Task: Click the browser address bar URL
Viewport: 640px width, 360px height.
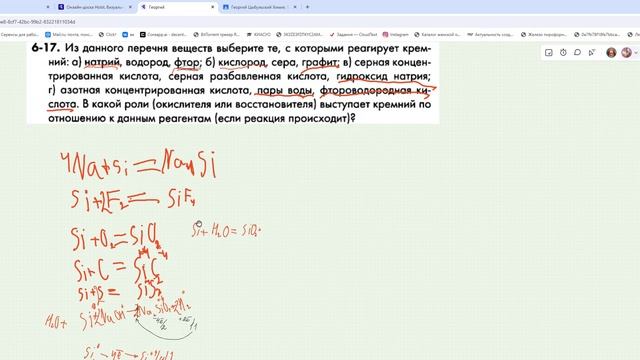Action: 38,22
